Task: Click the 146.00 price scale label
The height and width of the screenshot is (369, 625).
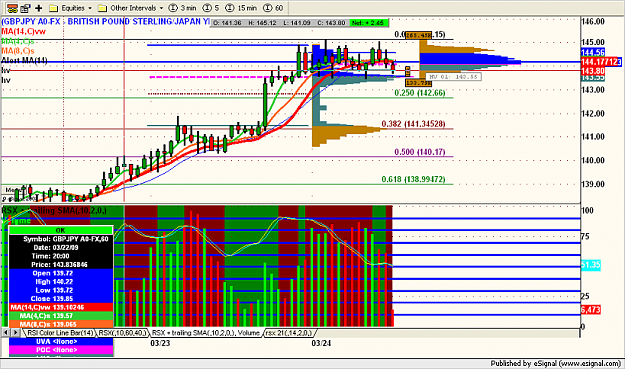Action: point(593,22)
